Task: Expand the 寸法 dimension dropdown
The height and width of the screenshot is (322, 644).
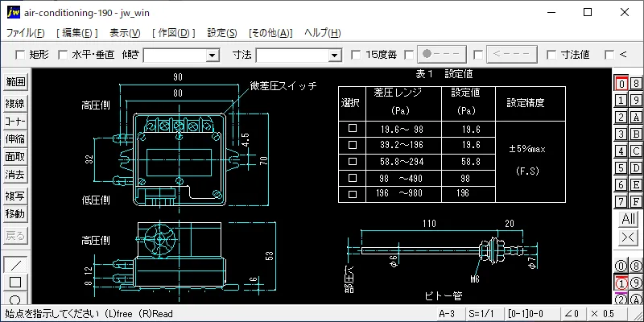Action: click(335, 55)
